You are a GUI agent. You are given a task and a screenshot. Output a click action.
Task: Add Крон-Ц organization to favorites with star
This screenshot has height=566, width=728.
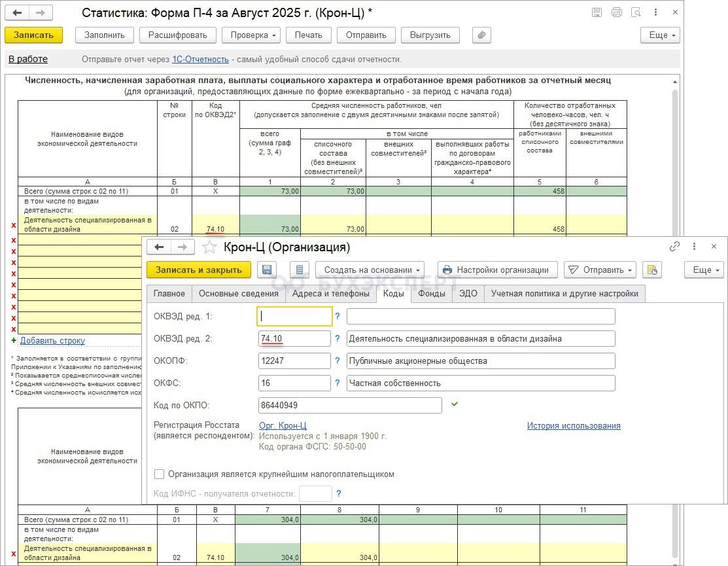pyautogui.click(x=209, y=247)
